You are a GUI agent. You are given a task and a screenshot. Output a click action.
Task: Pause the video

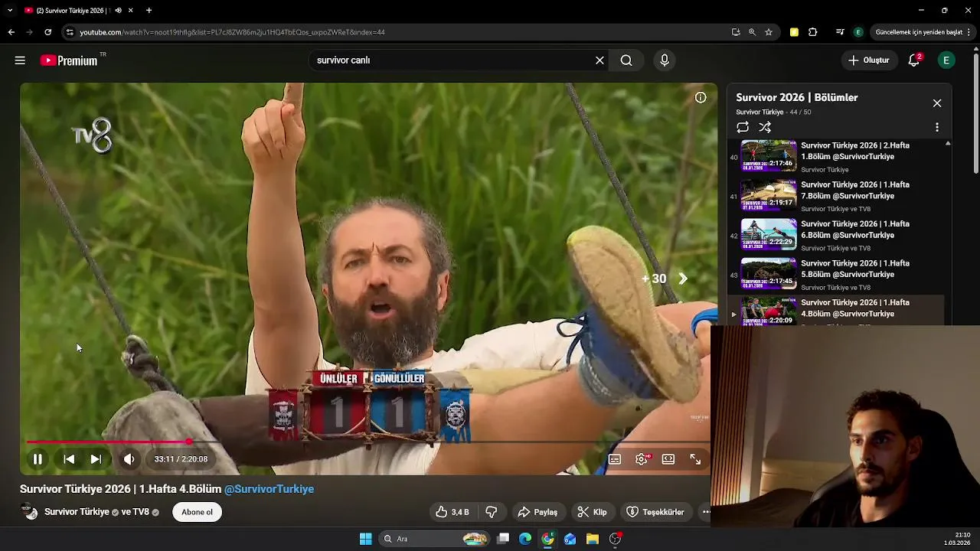pos(37,459)
